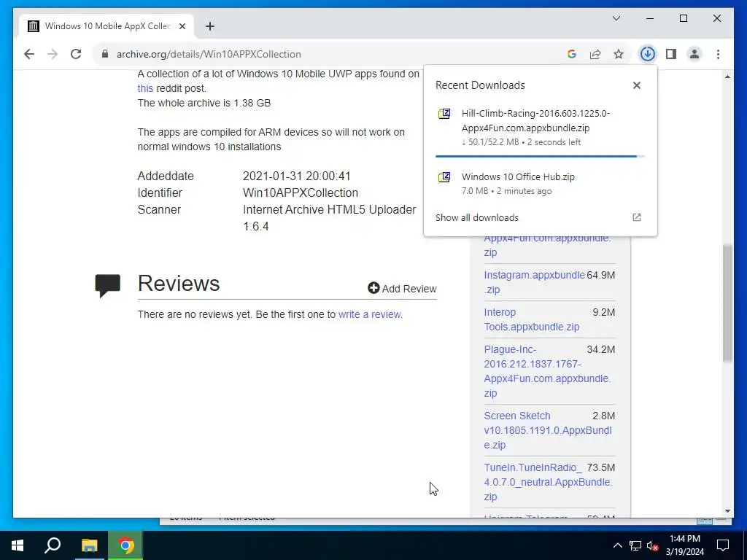Click the Chrome taskbar icon
The width and height of the screenshot is (747, 560).
[x=125, y=545]
